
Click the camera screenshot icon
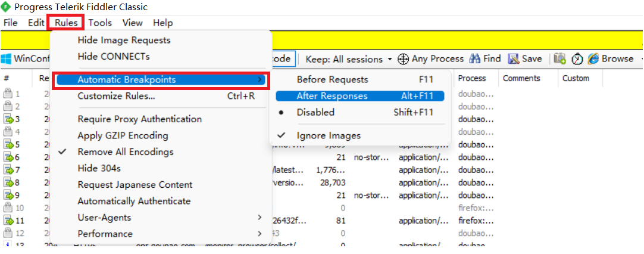[560, 59]
